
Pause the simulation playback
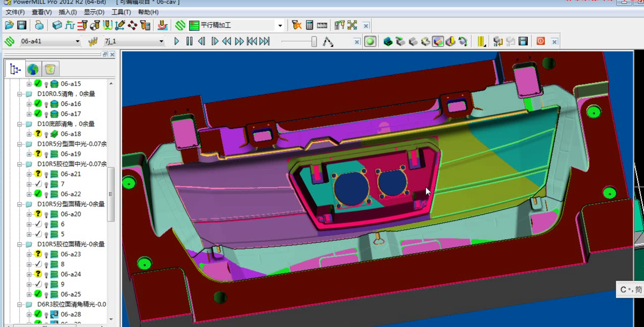click(189, 41)
